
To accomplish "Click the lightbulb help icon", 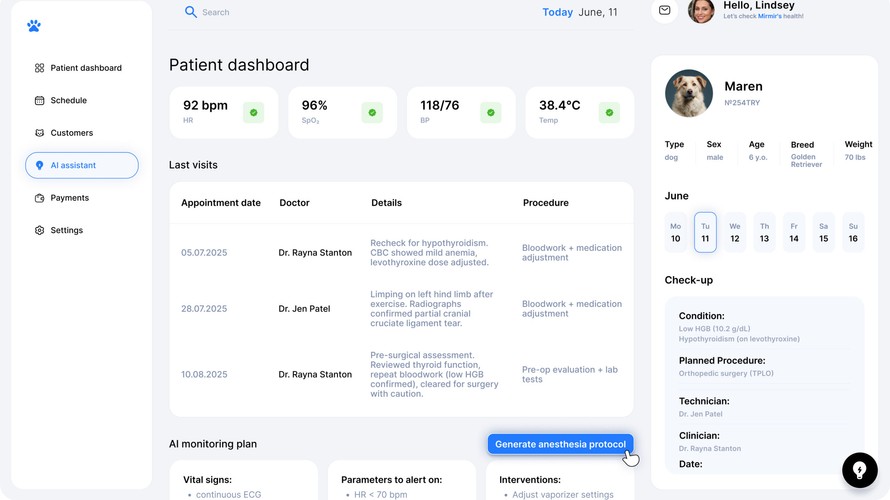I will (x=859, y=470).
